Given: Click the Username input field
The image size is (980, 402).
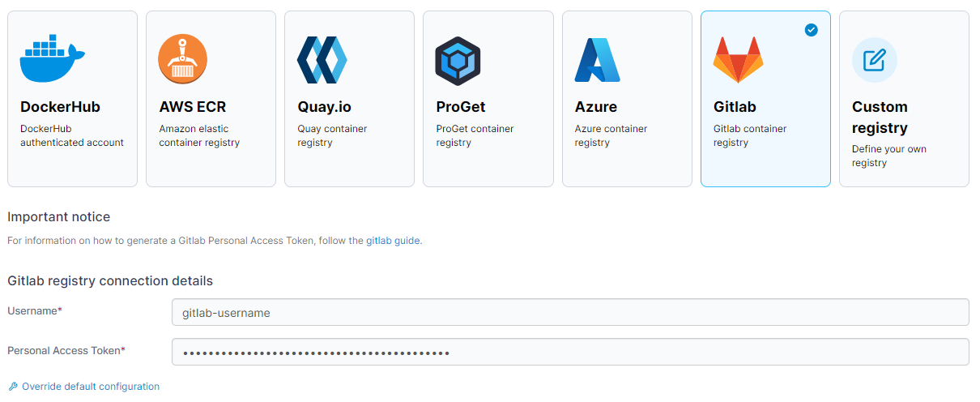Looking at the screenshot, I should click(569, 312).
